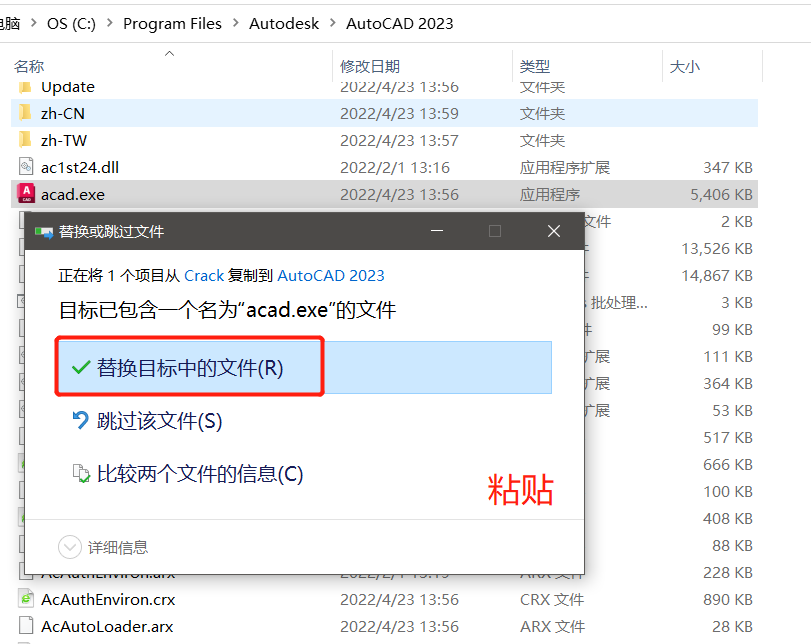Select the acad.exe application icon
811x644 pixels.
[x=26, y=194]
